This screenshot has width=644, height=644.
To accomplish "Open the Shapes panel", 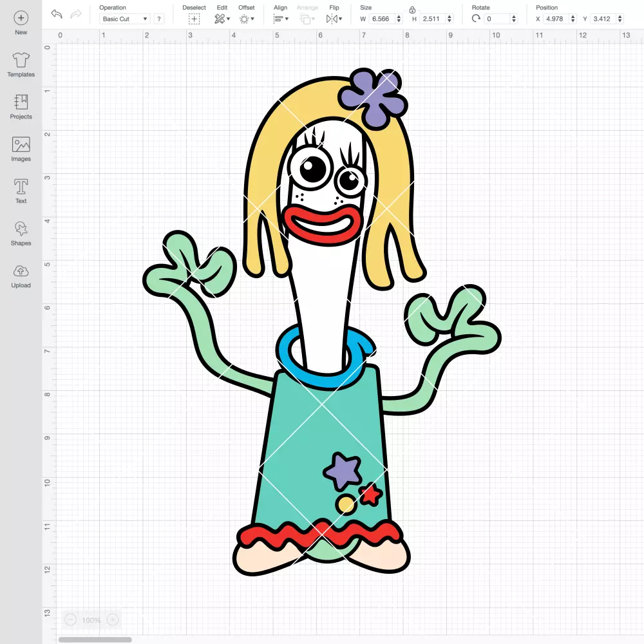I will click(x=21, y=233).
